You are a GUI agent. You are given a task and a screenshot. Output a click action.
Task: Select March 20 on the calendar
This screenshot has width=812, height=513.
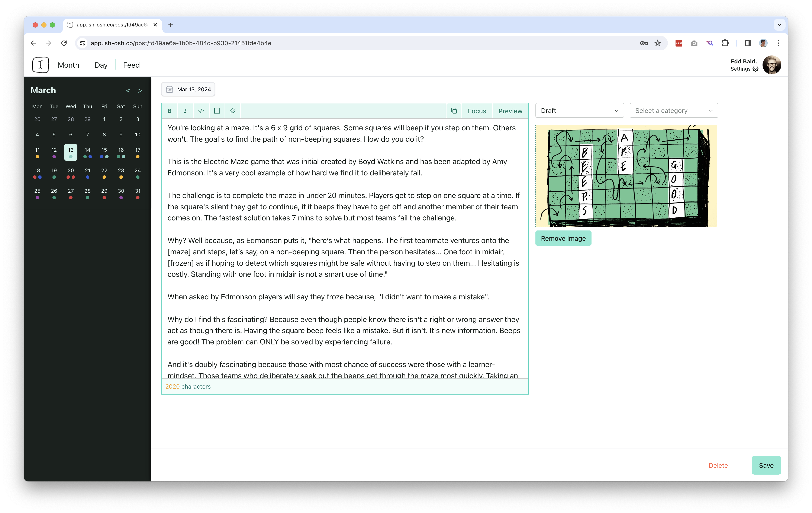tap(71, 171)
